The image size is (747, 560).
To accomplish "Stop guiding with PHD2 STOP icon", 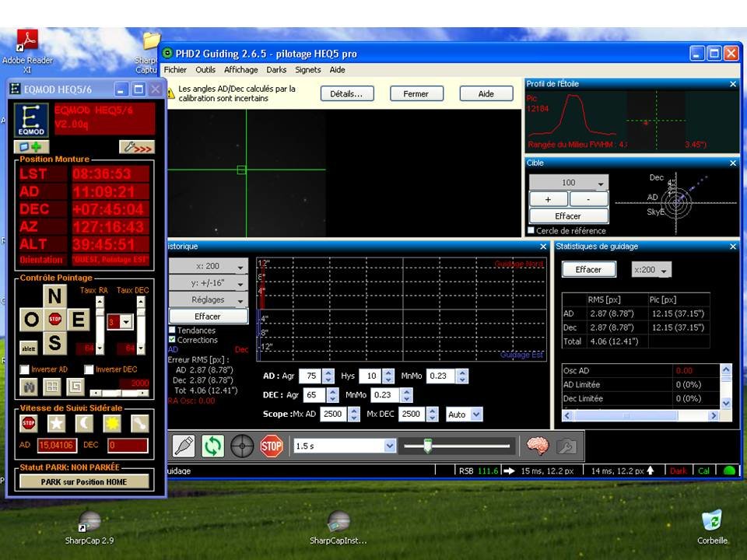I will (x=272, y=446).
